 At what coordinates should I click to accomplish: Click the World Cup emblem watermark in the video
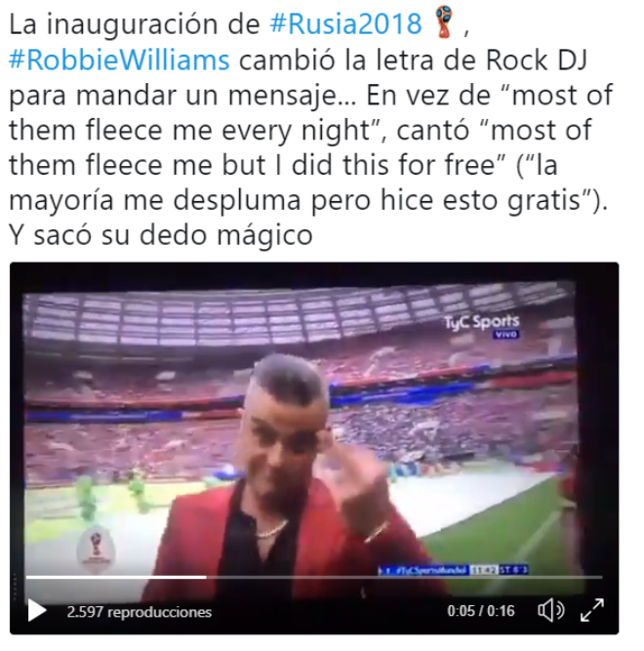click(x=96, y=550)
